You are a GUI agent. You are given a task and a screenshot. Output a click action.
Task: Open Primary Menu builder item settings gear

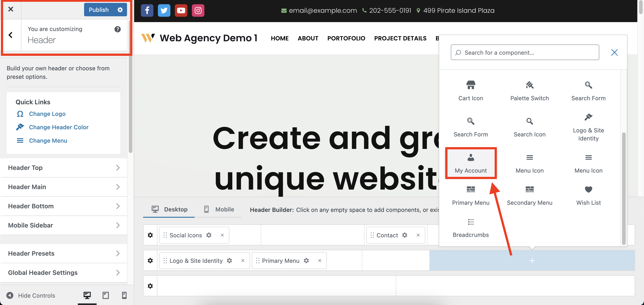[306, 261]
